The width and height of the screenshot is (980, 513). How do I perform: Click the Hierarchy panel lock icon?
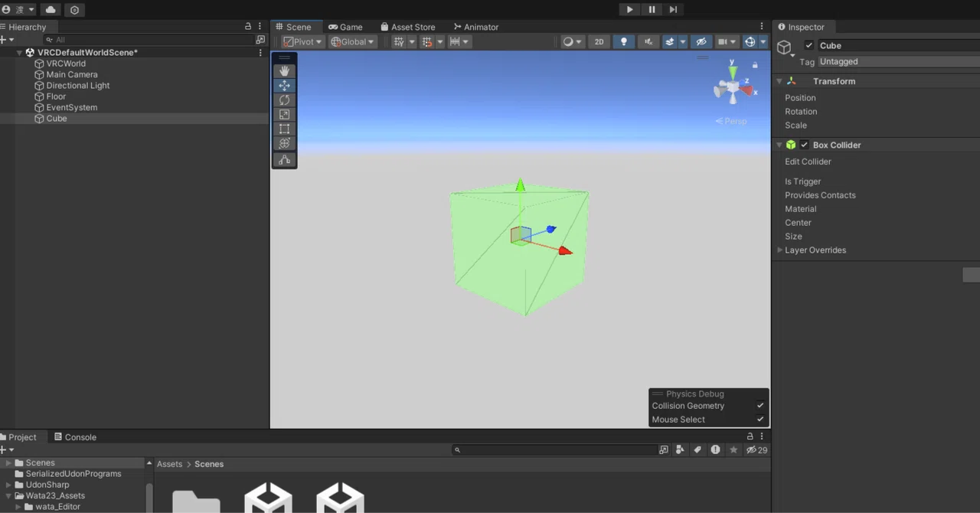coord(247,27)
